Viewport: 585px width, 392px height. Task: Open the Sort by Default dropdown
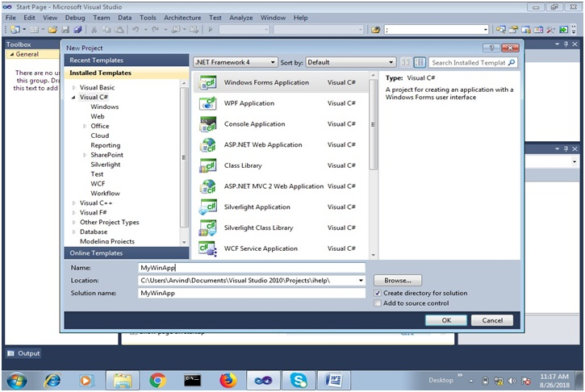point(350,62)
